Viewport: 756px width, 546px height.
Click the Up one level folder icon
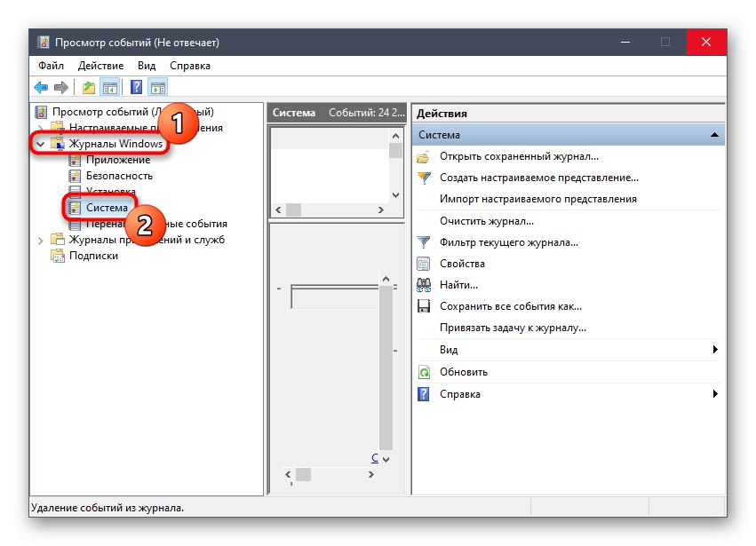coord(88,87)
